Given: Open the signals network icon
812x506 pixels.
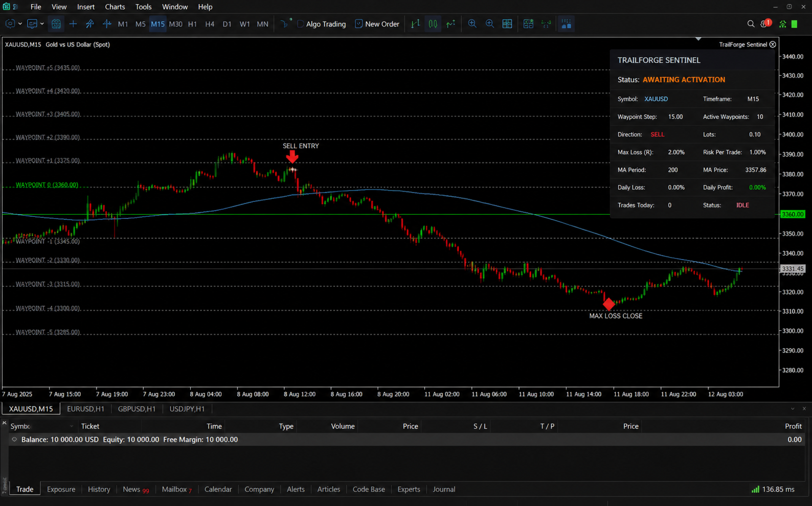Looking at the screenshot, I should coord(782,24).
